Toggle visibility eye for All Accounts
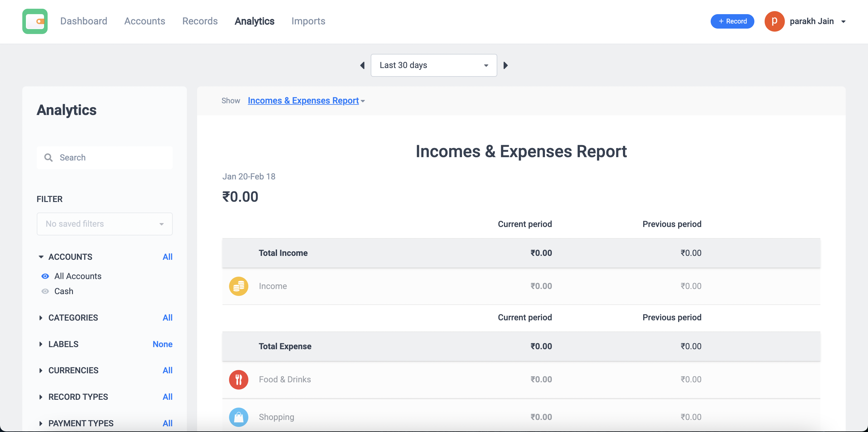 [x=45, y=276]
